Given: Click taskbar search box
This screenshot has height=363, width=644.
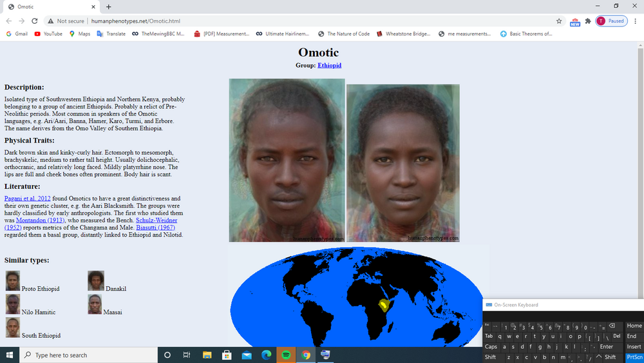Looking at the screenshot, I should (x=88, y=355).
